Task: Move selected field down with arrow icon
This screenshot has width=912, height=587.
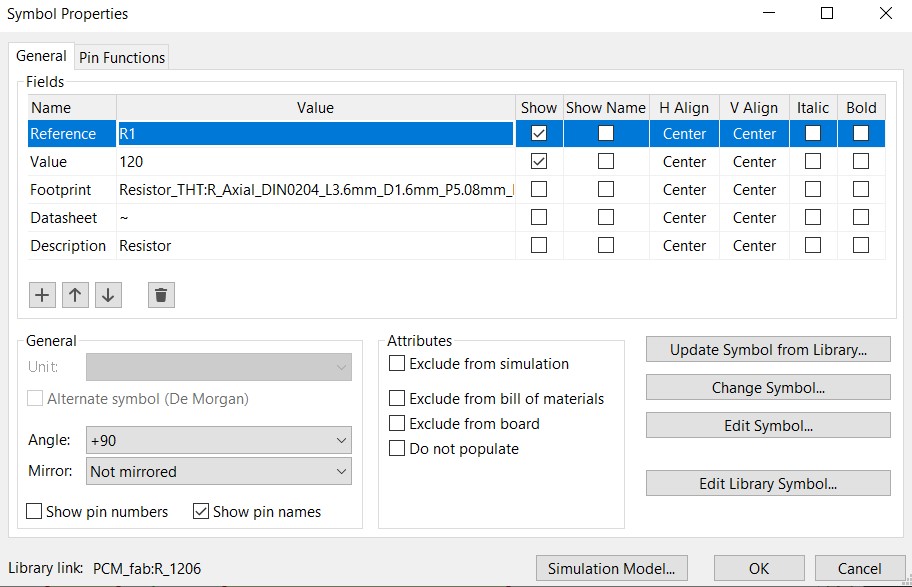Action: click(108, 294)
